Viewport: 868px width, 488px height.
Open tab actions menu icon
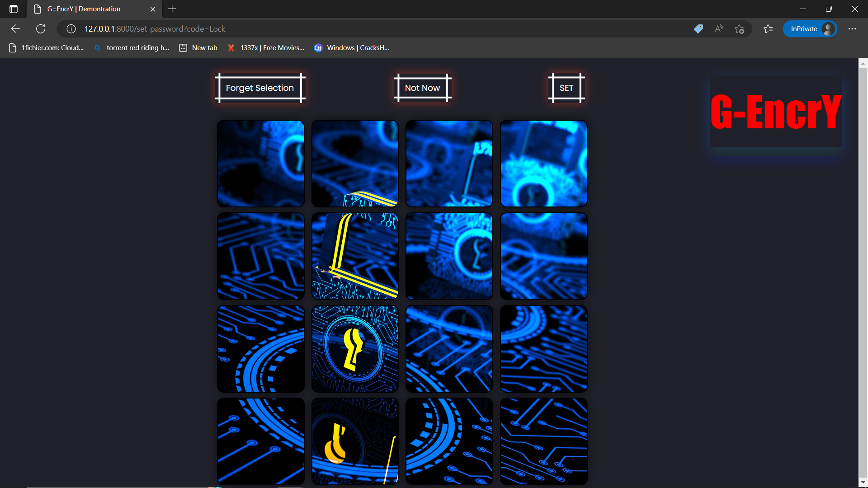pyautogui.click(x=14, y=9)
